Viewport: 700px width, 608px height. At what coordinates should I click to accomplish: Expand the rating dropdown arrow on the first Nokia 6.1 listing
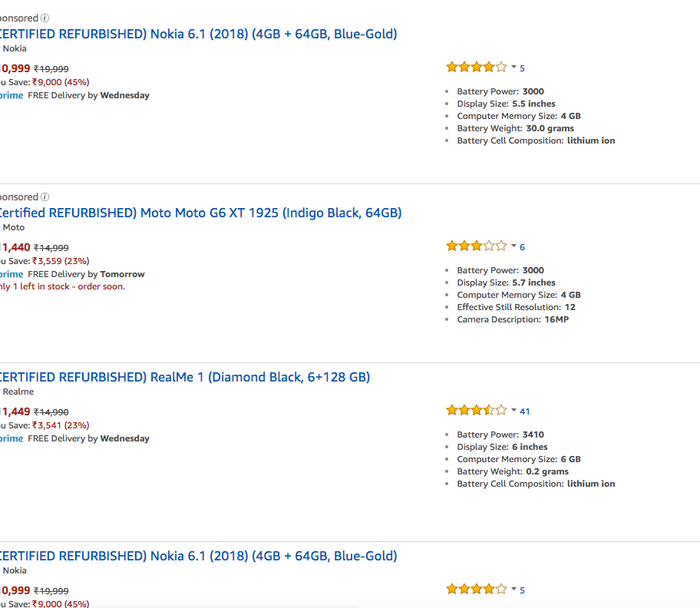(x=514, y=68)
